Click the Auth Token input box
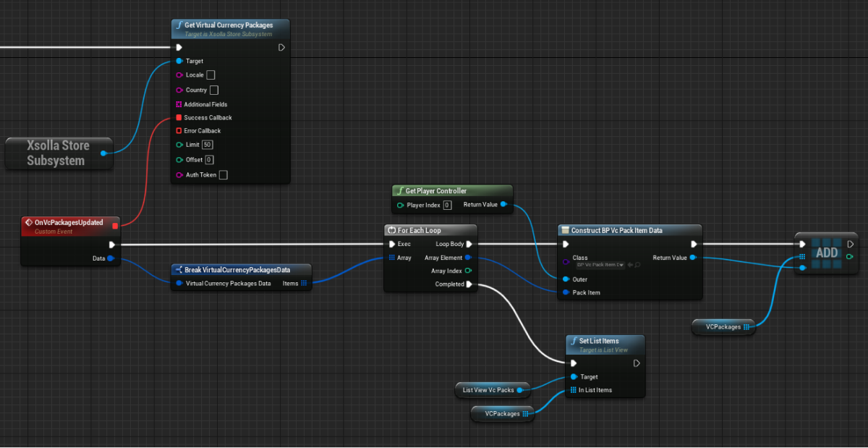Screen dimensions: 868x448 [223, 174]
